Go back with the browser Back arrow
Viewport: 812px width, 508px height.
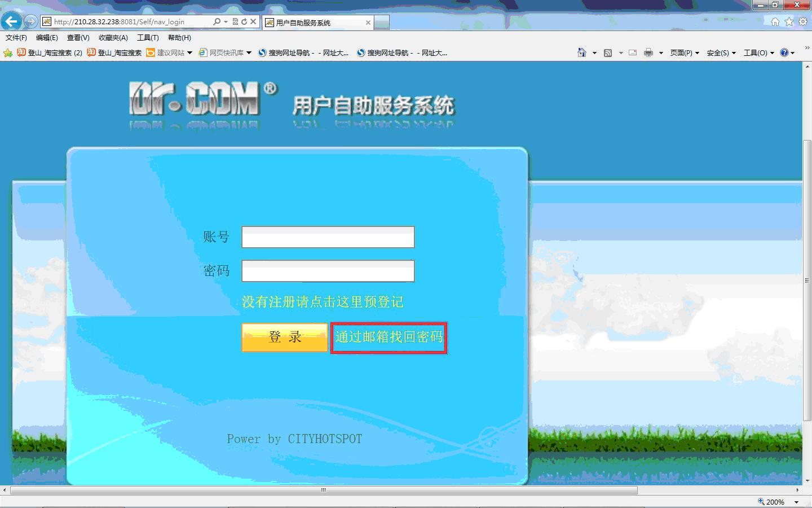(x=11, y=21)
